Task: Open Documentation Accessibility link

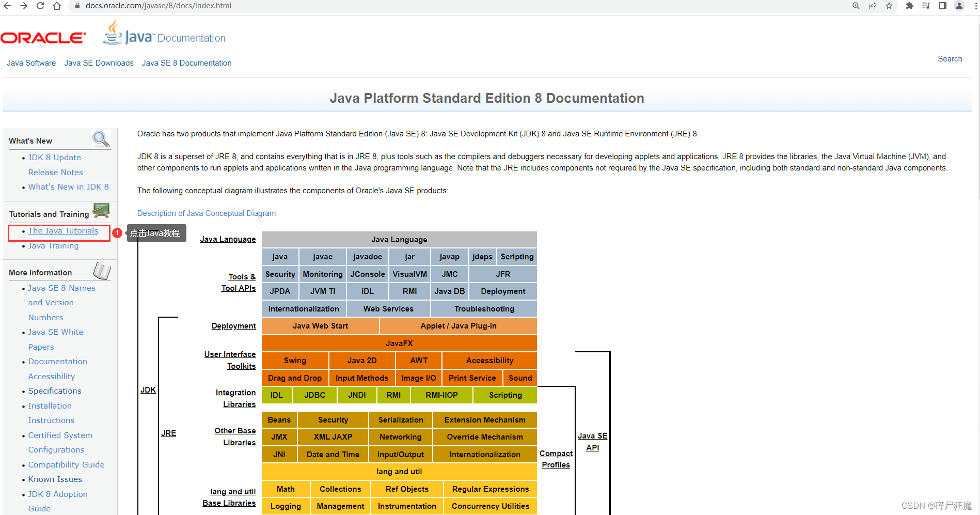Action: pyautogui.click(x=57, y=369)
